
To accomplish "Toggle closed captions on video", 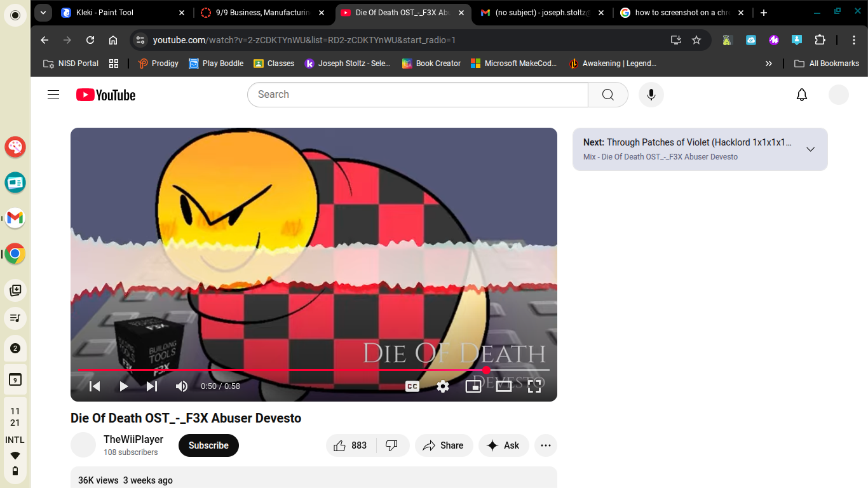I will tap(412, 386).
